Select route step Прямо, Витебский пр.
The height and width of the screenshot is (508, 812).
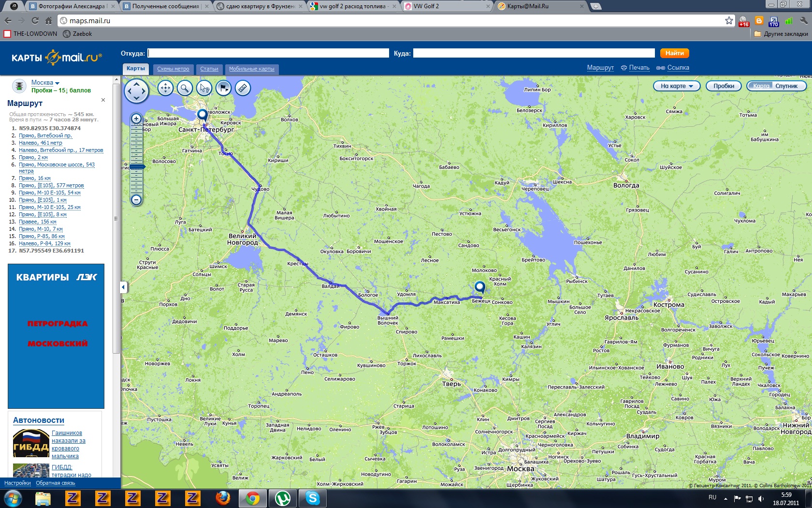[x=45, y=136]
